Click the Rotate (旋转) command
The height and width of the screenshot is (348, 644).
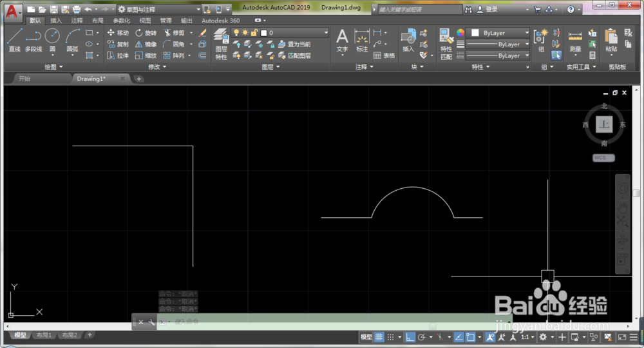pos(146,33)
